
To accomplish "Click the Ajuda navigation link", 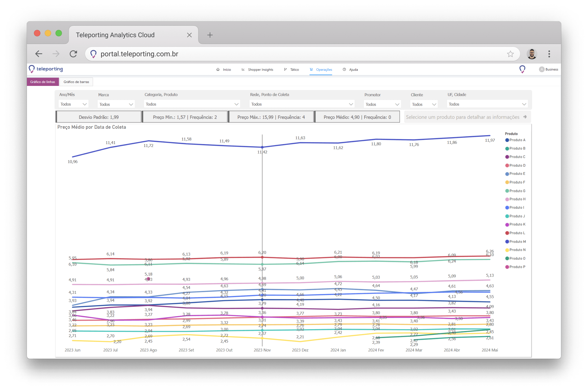I will tap(353, 69).
